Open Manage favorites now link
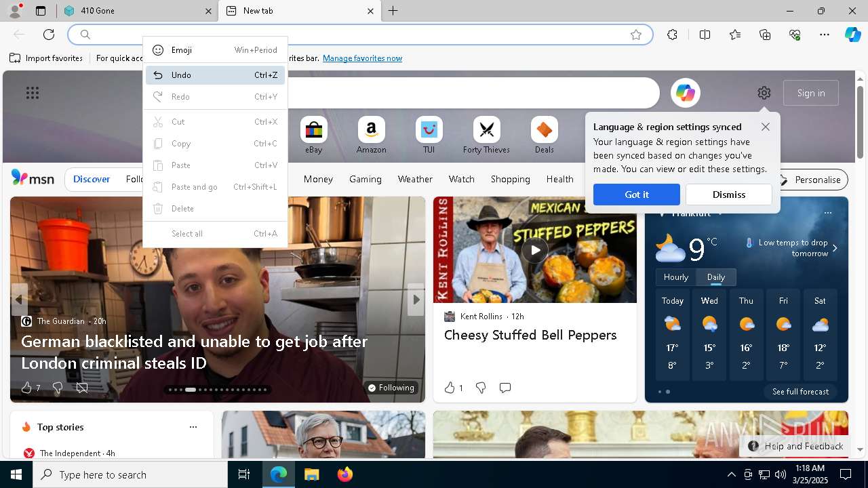 (x=362, y=58)
